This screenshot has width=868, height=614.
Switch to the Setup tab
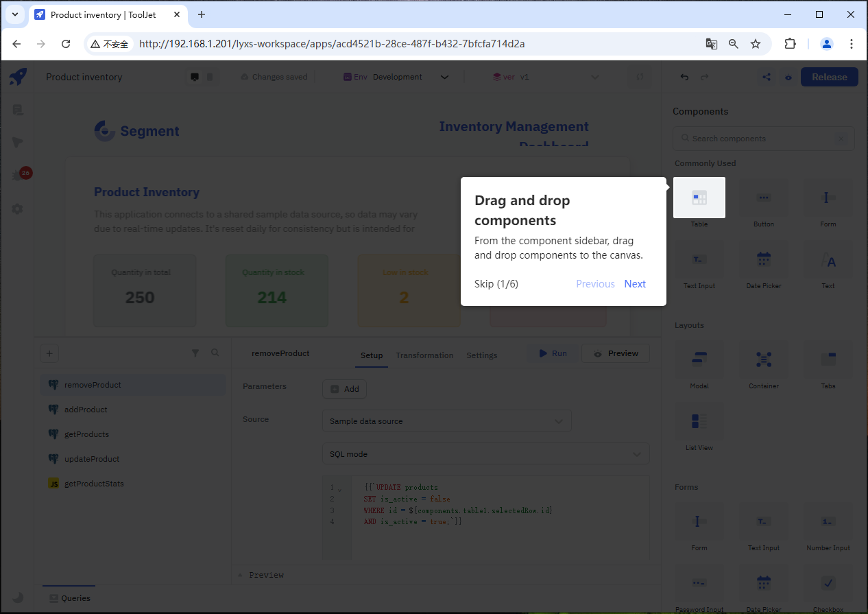click(372, 355)
